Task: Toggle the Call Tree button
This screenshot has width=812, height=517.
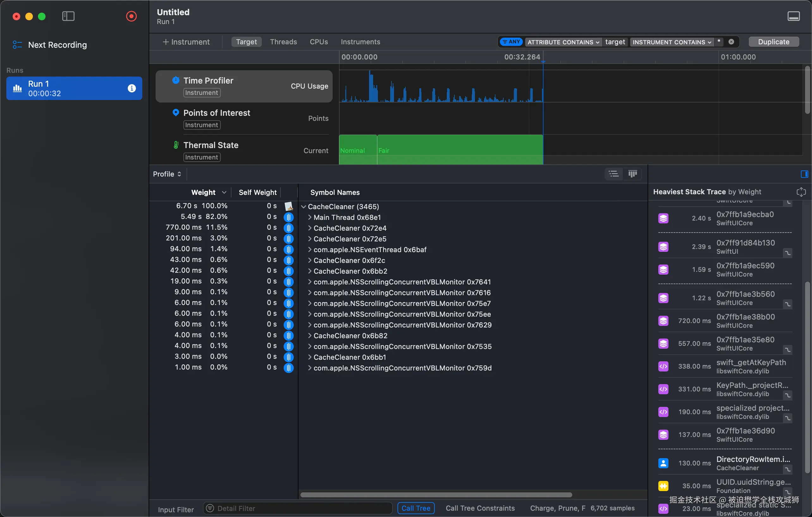Action: 416,508
